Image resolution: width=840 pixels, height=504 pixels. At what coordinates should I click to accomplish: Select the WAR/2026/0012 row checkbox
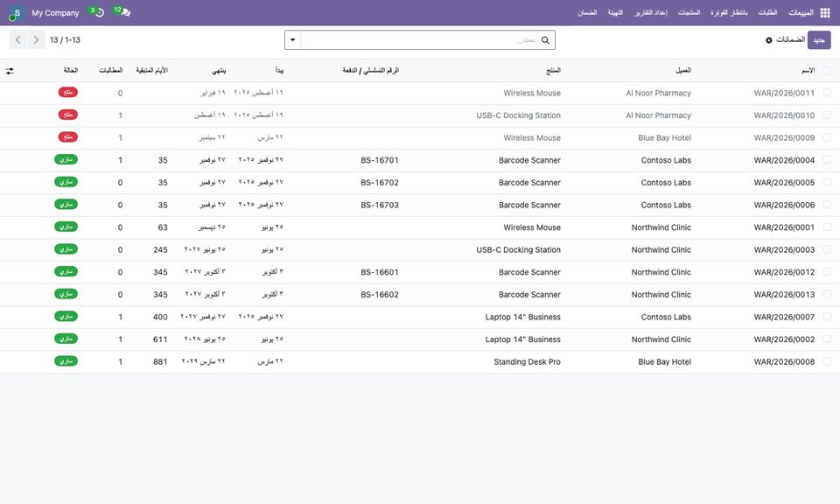(827, 272)
